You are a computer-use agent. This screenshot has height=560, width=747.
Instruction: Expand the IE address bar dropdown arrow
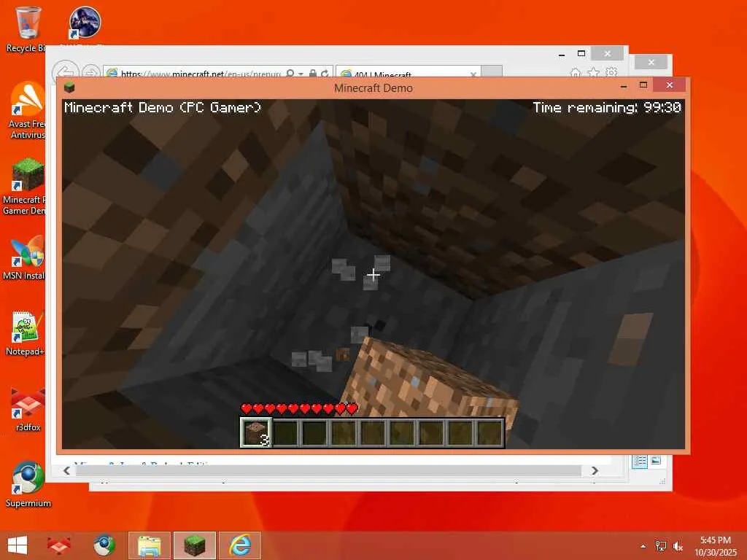[301, 74]
